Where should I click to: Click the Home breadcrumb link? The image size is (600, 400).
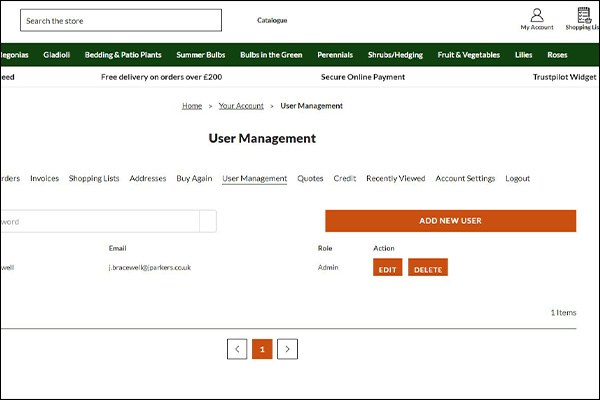pos(192,105)
